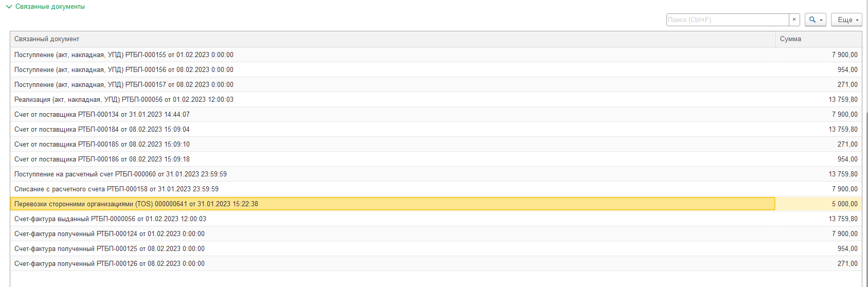
Task: Select Реализация РТБП-000056 row
Action: pyautogui.click(x=436, y=99)
